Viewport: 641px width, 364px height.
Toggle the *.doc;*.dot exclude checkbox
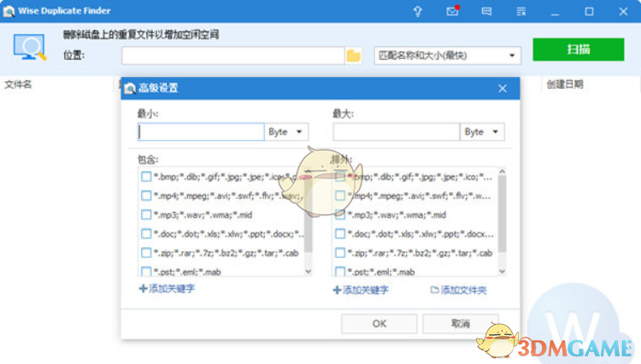339,233
